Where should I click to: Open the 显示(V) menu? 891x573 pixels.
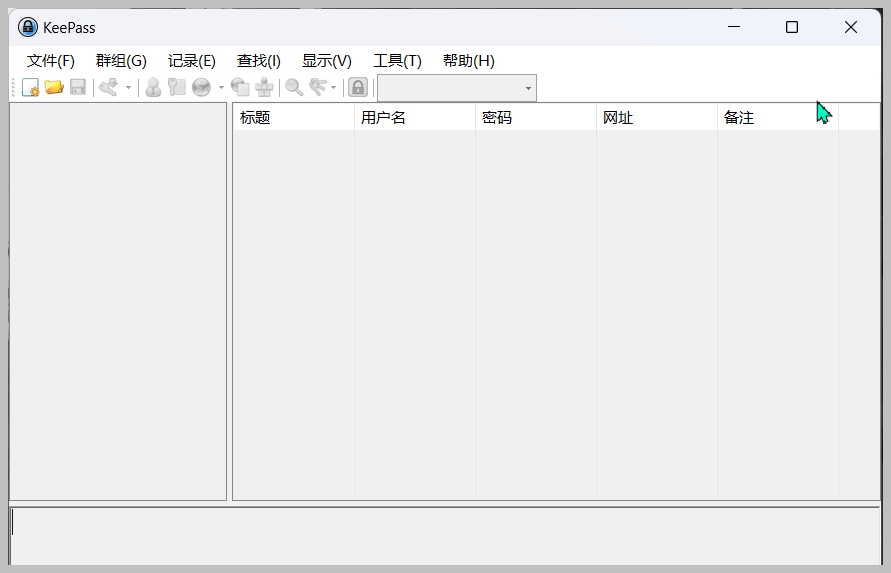click(327, 61)
